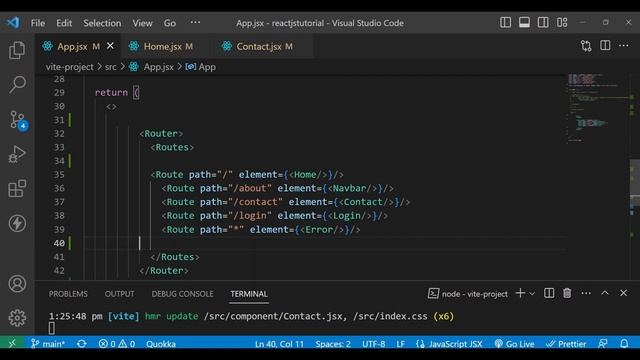Close the terminal panel
This screenshot has width=640, height=360.
coord(623,293)
